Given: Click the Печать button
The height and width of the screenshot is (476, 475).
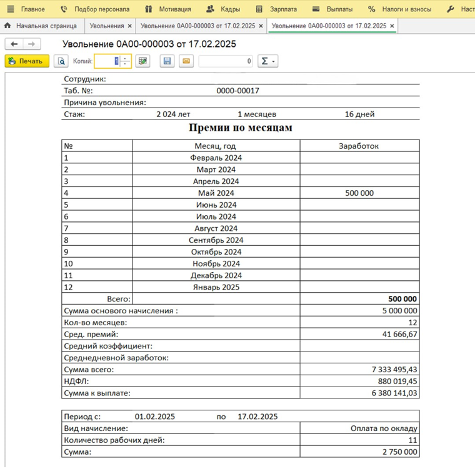Looking at the screenshot, I should (x=27, y=61).
